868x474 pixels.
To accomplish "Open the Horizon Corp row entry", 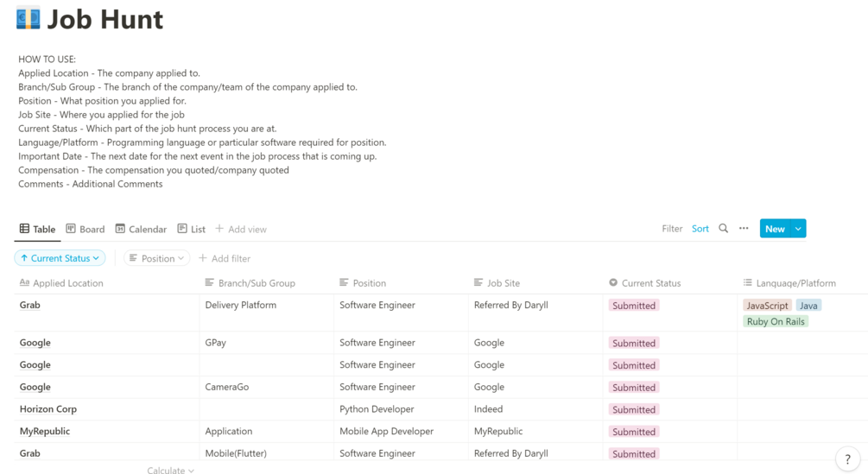I will 48,409.
